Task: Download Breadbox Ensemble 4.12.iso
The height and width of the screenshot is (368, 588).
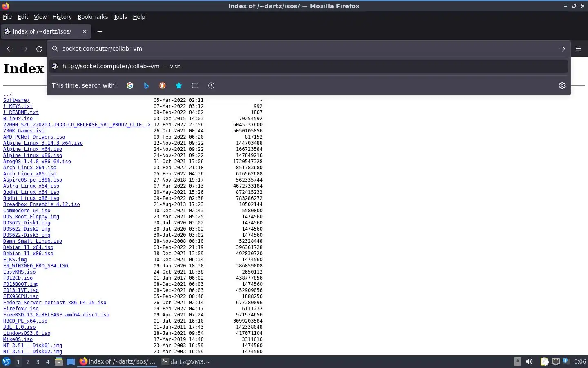Action: 42,204
